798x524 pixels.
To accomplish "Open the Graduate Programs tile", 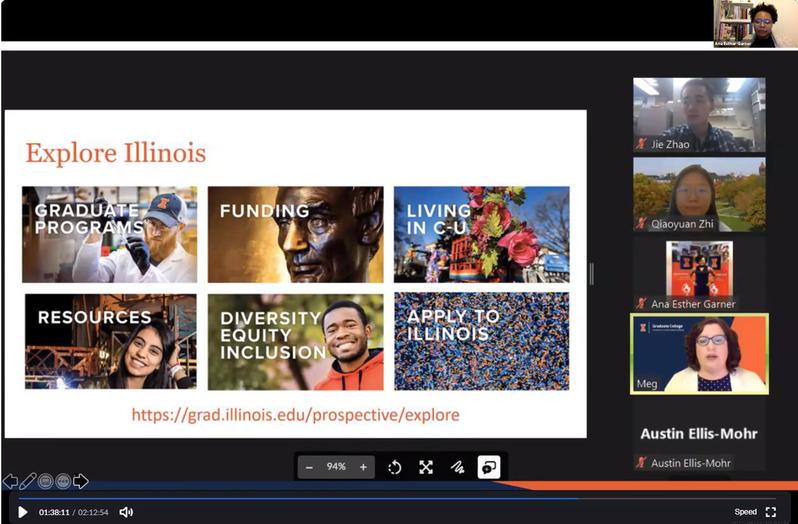I will pyautogui.click(x=110, y=235).
